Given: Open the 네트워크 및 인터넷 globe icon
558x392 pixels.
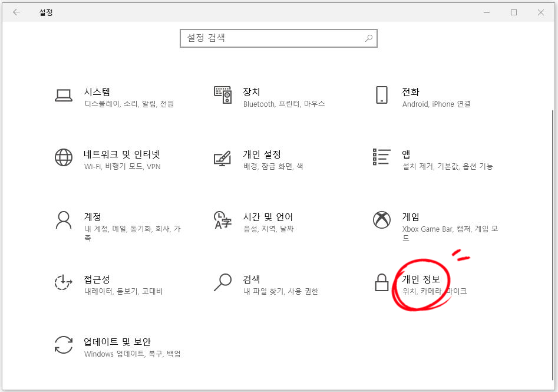Looking at the screenshot, I should (64, 157).
